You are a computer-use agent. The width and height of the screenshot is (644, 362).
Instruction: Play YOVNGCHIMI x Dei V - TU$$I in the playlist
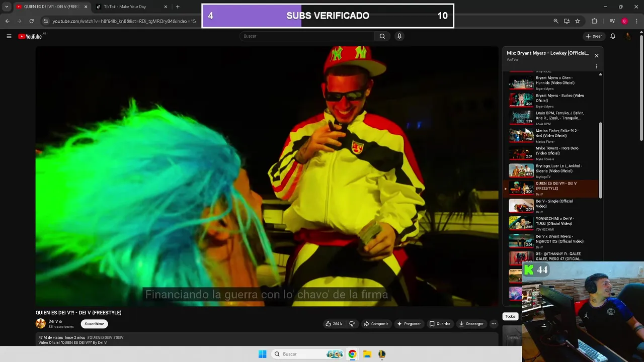(x=551, y=224)
